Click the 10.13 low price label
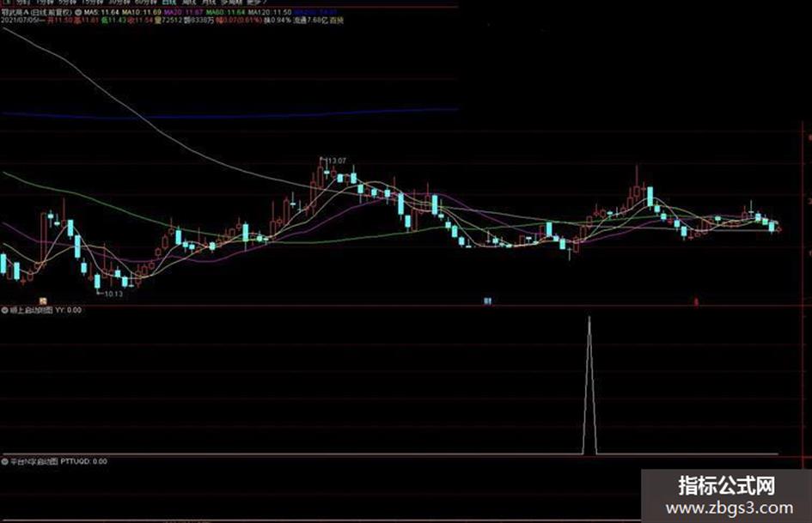 113,294
